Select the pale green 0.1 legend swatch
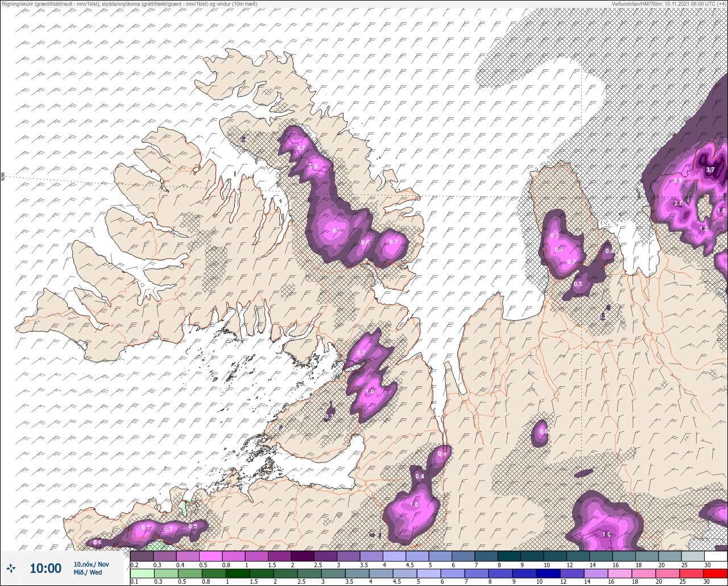 [x=142, y=573]
